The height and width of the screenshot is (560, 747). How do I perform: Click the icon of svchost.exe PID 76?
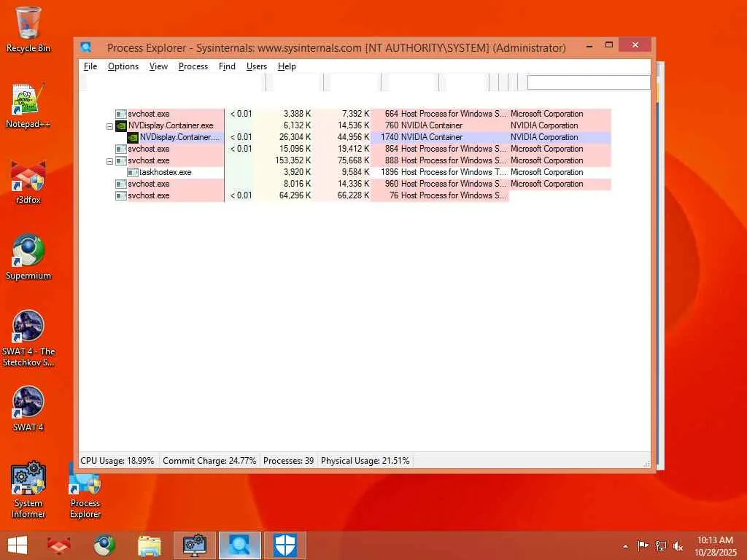[121, 195]
